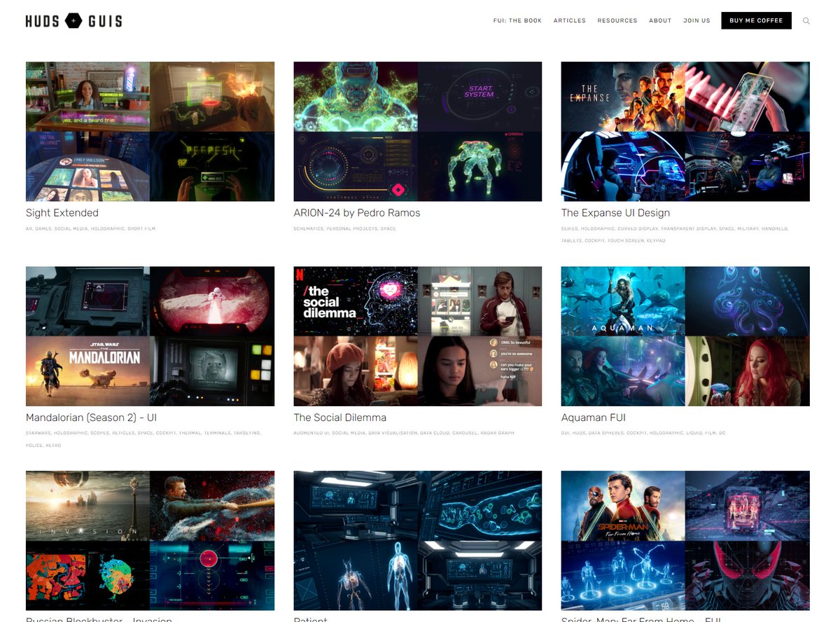Click the Retro tag under Mandalorian
Screen dimensions: 840x622
click(x=53, y=445)
